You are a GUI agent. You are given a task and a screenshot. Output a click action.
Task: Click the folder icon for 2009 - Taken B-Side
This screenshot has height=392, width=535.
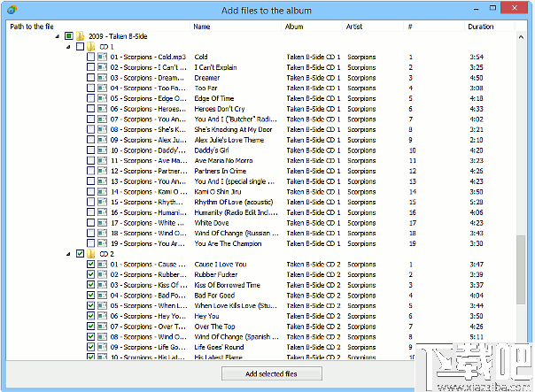pyautogui.click(x=80, y=36)
